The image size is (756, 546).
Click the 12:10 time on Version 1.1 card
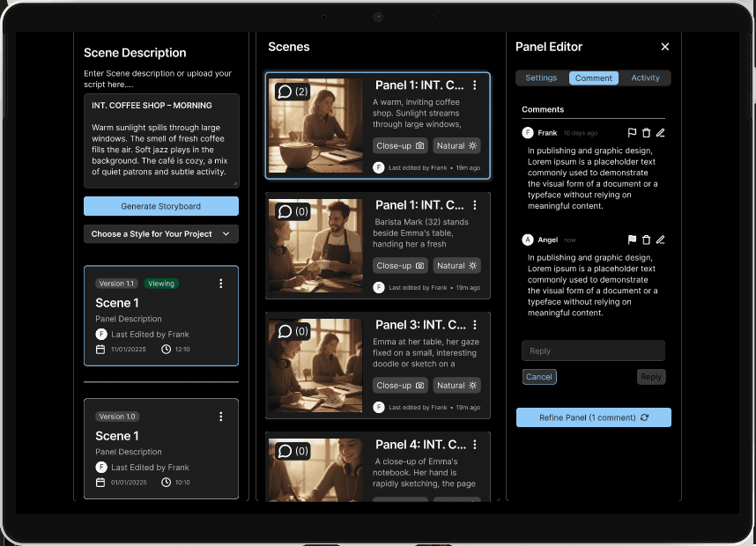(x=182, y=350)
